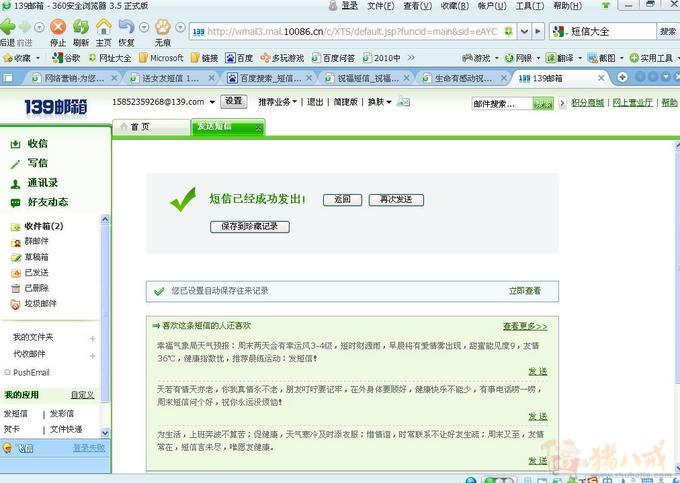Open the 文件(F) menu

pos(381,6)
